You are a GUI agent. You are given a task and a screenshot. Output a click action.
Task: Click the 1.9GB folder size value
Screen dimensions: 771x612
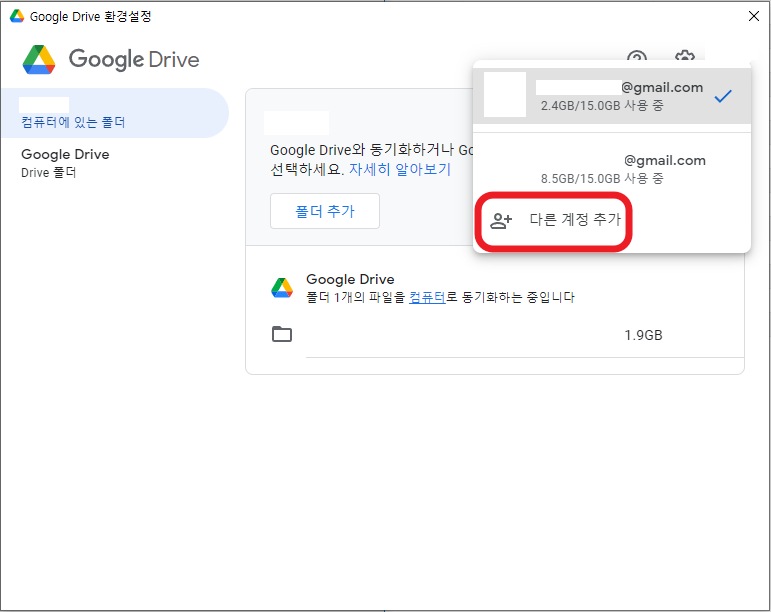[x=643, y=335]
